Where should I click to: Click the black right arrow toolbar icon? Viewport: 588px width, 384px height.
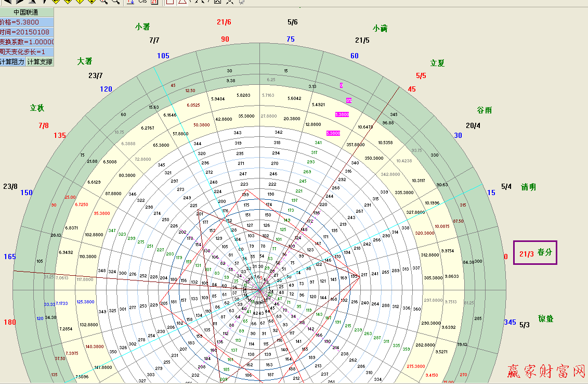point(20,2)
